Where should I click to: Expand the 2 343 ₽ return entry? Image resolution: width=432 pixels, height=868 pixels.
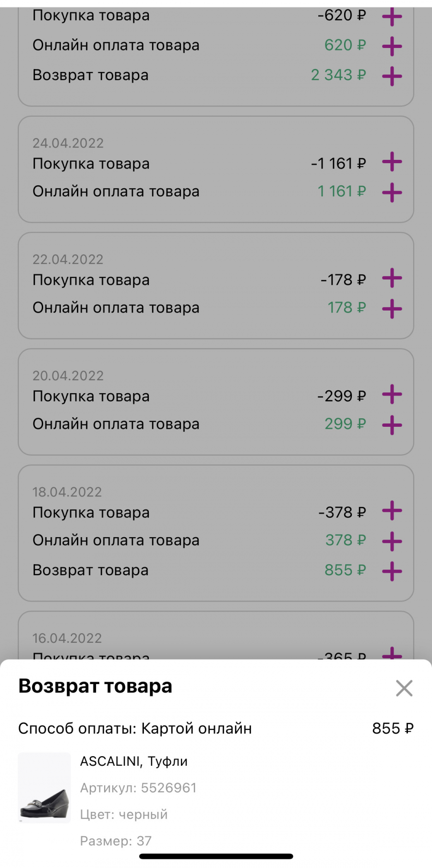(x=392, y=76)
